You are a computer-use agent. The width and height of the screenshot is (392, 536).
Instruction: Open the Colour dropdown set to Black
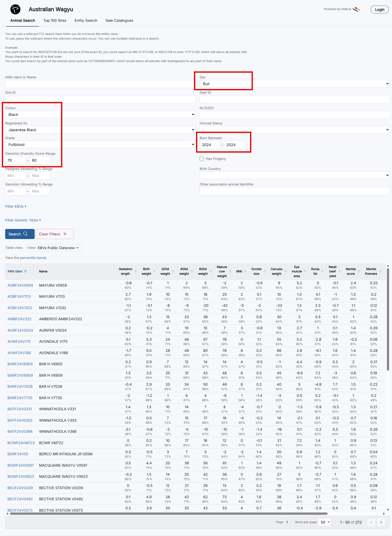pos(100,115)
